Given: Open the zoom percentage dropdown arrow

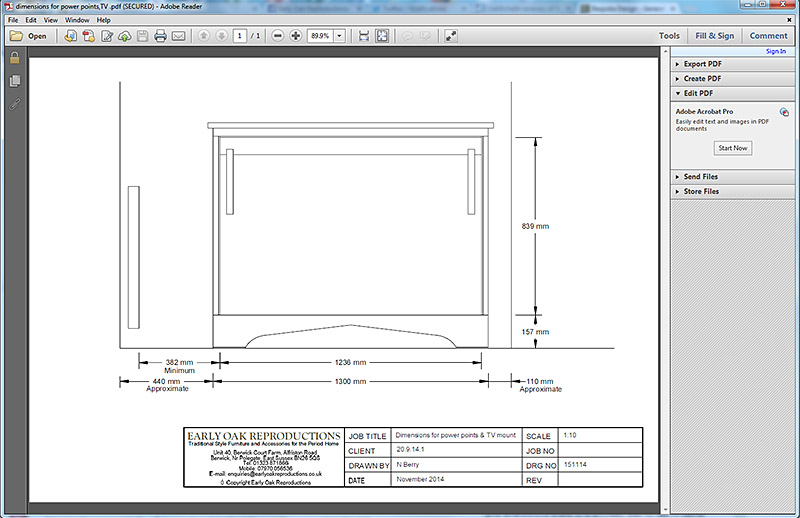Looking at the screenshot, I should pos(340,36).
